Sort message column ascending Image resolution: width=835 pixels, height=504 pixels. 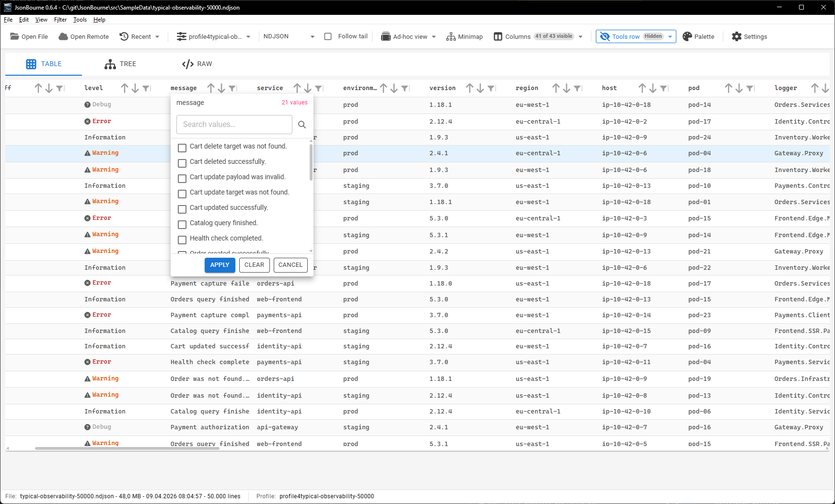click(x=211, y=88)
